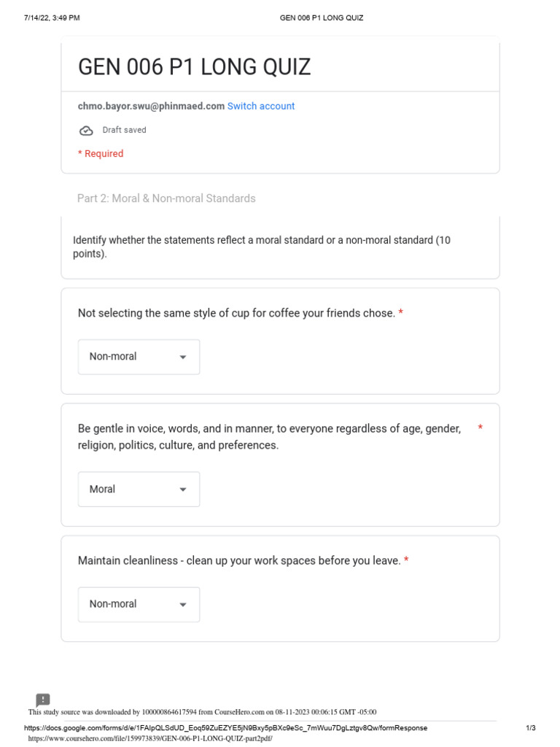Click the 1/3 page number indicator

pos(531,728)
